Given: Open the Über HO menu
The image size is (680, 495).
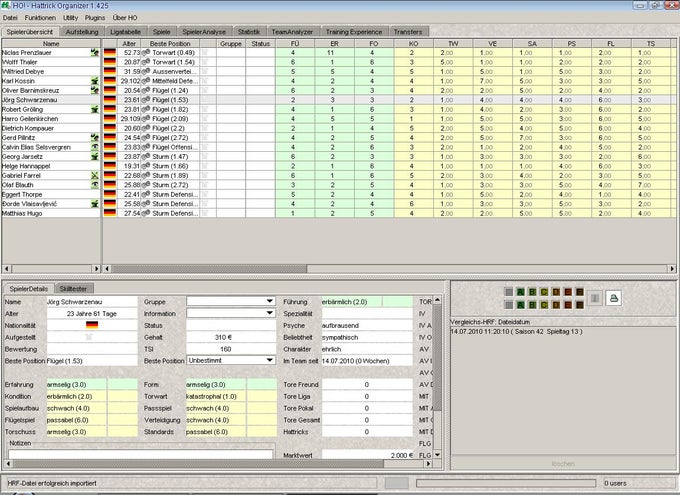Looking at the screenshot, I should point(125,18).
